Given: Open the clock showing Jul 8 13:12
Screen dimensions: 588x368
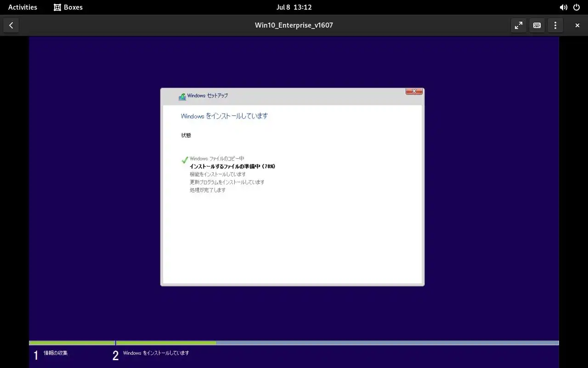Looking at the screenshot, I should [294, 7].
